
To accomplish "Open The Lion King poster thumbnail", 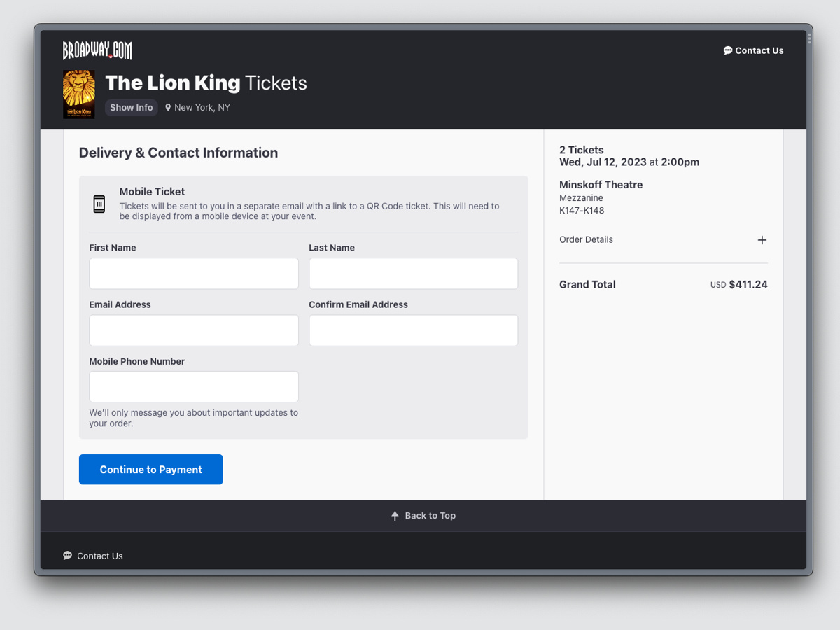I will (x=78, y=94).
